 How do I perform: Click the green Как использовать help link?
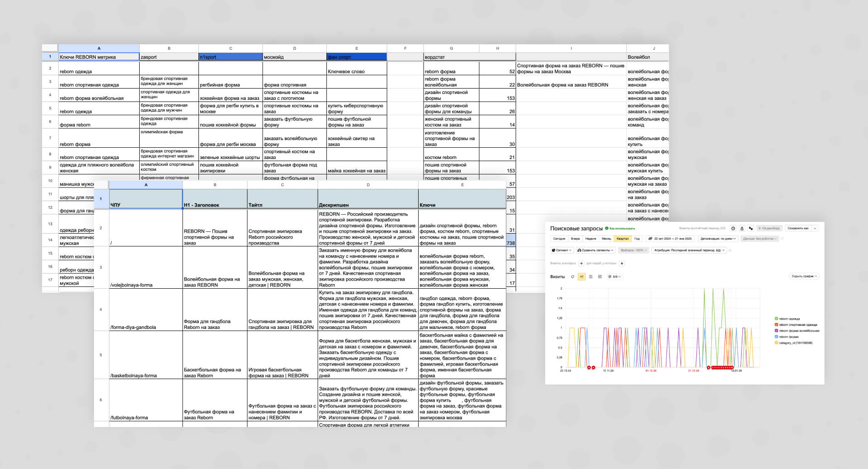(x=620, y=229)
